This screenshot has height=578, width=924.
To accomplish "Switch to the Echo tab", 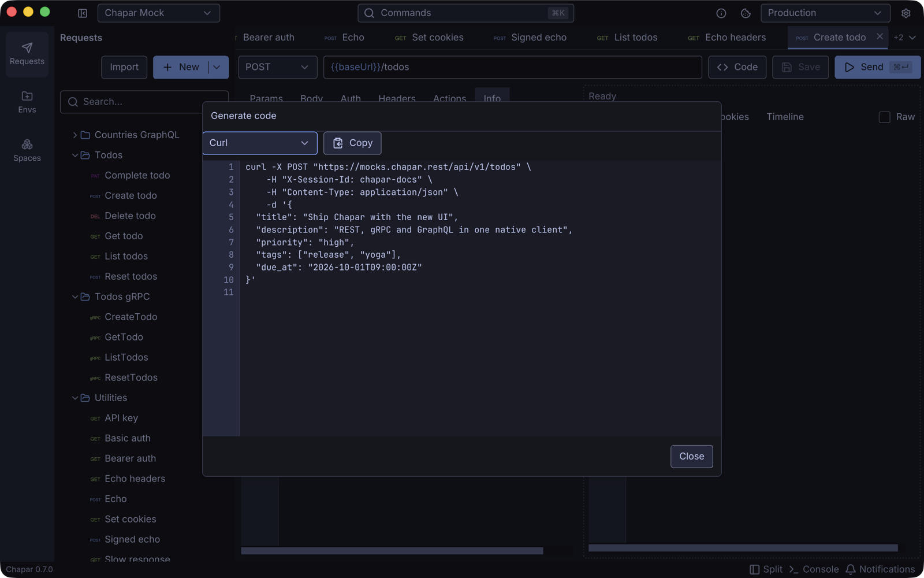I will (x=345, y=38).
